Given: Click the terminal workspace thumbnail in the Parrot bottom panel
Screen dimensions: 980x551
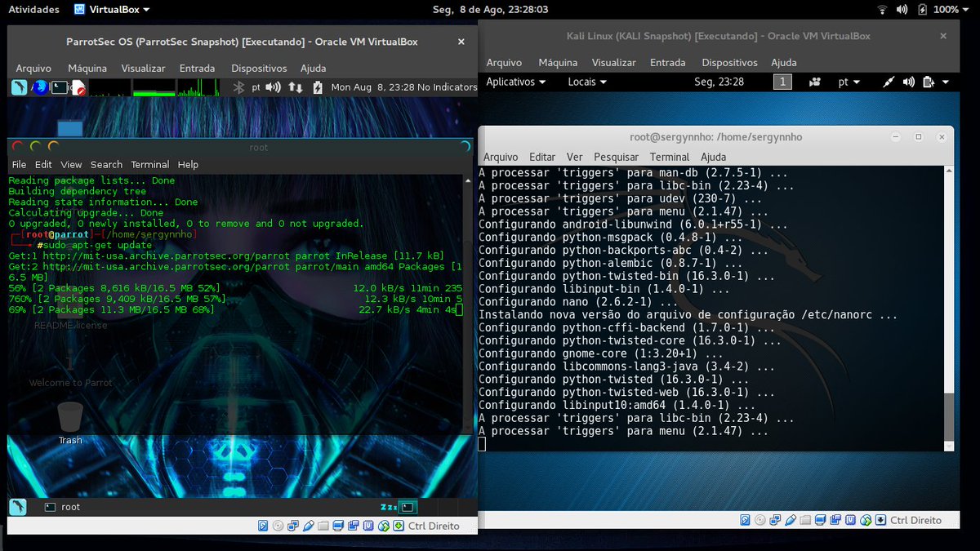Looking at the screenshot, I should pos(409,507).
